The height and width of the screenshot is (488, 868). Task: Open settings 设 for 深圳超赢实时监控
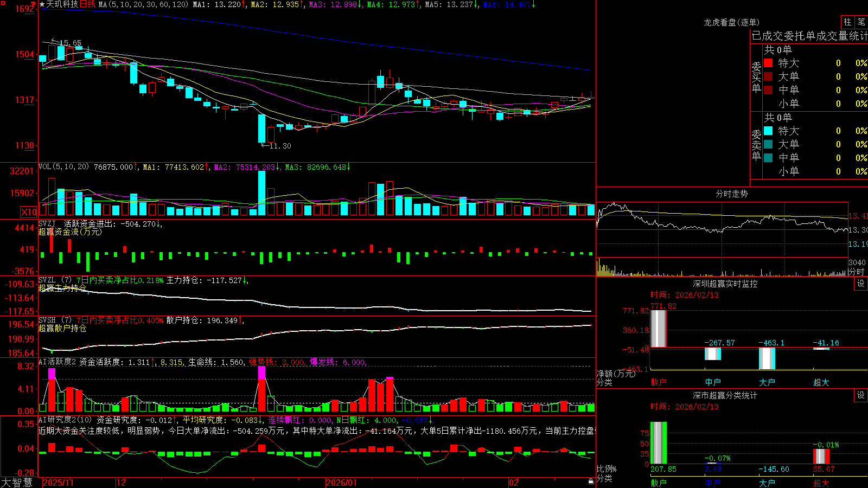pyautogui.click(x=861, y=284)
